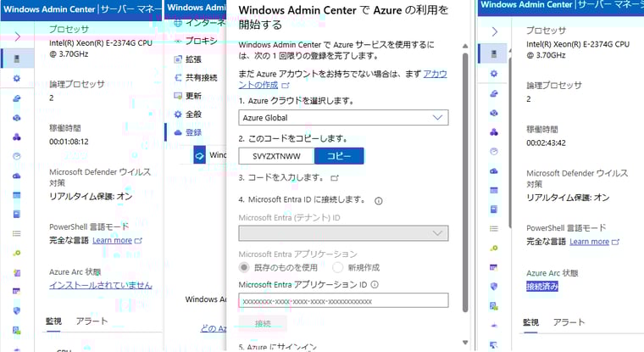Click right window sidebar vertical scrollbar
Viewport: 644px width, 352px height.
coord(510,142)
